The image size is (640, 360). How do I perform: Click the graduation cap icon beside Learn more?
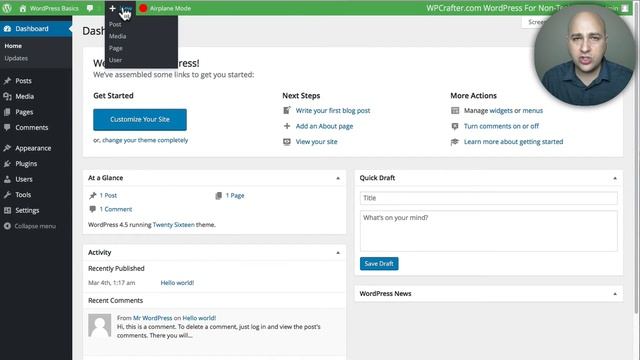pos(455,142)
